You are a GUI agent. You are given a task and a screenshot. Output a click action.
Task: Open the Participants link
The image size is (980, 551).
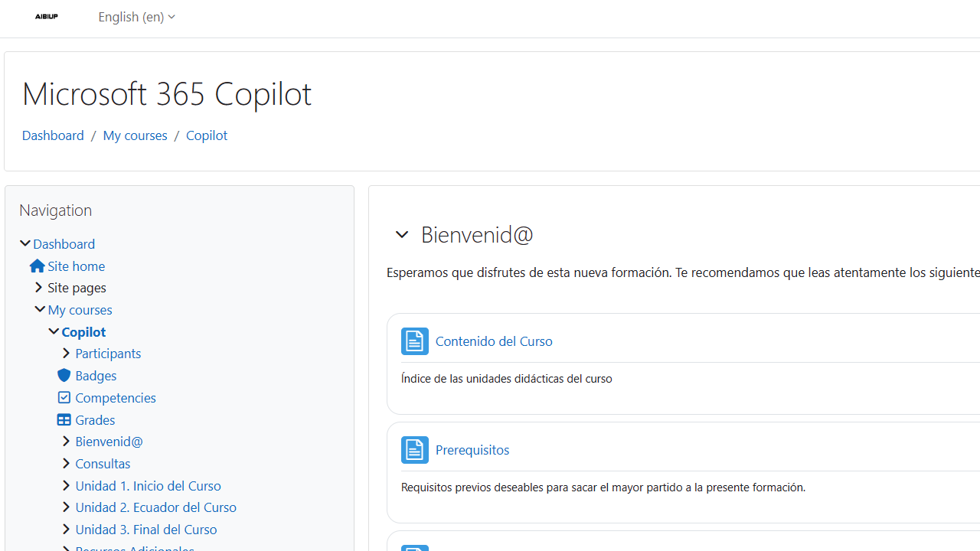(108, 353)
